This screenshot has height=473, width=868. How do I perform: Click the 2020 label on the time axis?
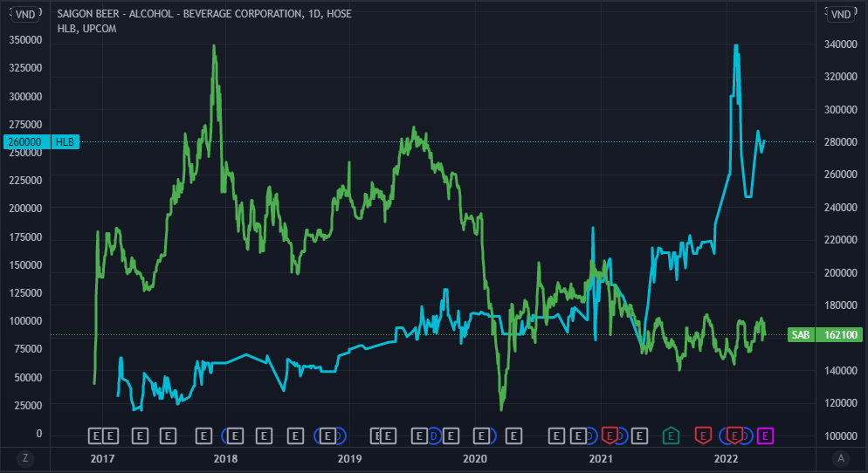click(474, 459)
